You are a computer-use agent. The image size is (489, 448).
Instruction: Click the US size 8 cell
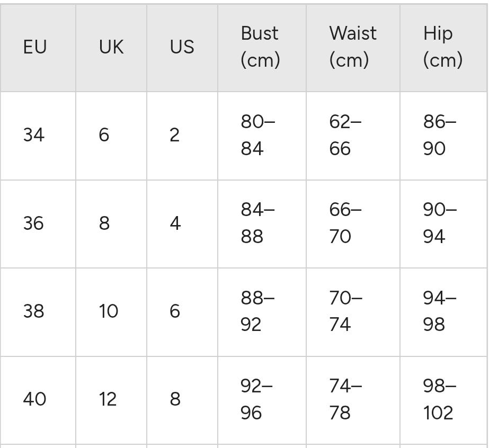click(x=175, y=399)
